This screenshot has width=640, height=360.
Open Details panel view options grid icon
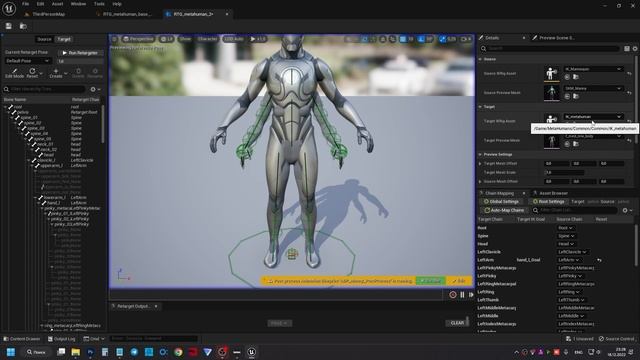[627, 49]
